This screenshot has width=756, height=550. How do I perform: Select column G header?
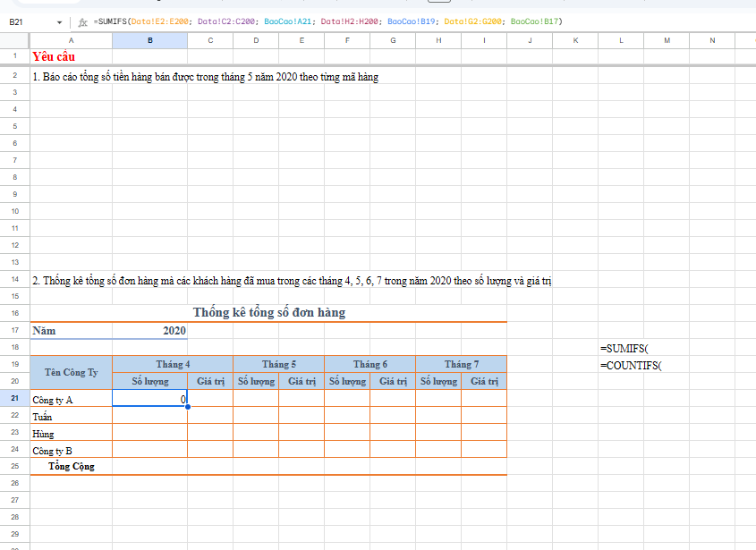tap(393, 40)
